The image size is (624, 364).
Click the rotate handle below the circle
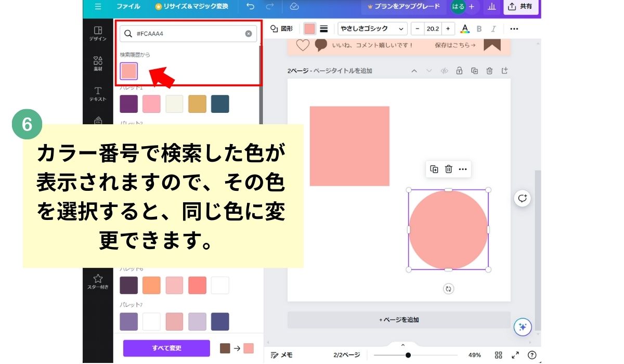(x=448, y=289)
